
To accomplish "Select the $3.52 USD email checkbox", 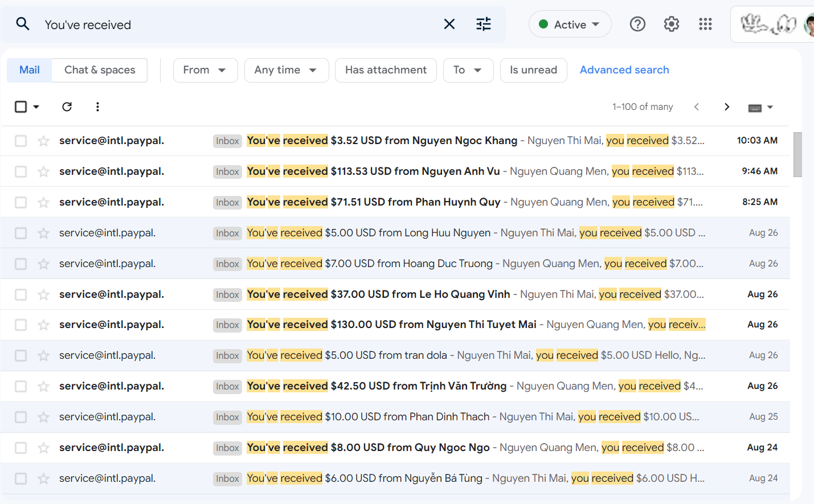I will [21, 141].
